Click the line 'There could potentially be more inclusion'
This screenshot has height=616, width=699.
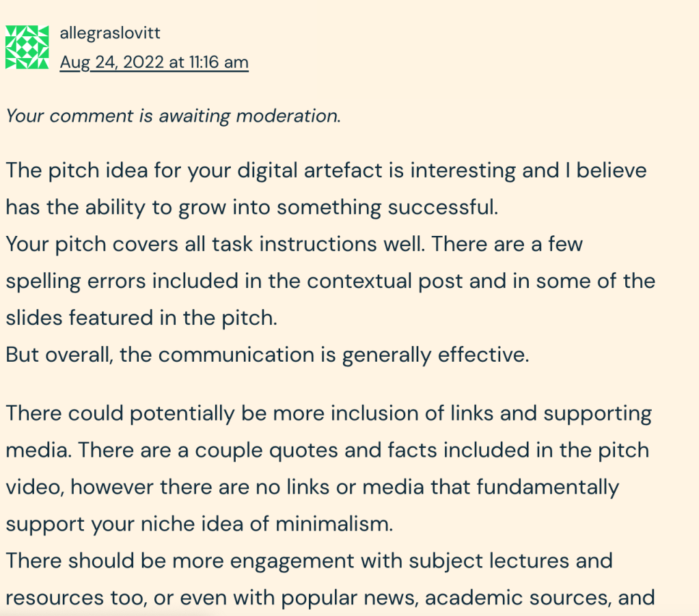[x=329, y=413]
